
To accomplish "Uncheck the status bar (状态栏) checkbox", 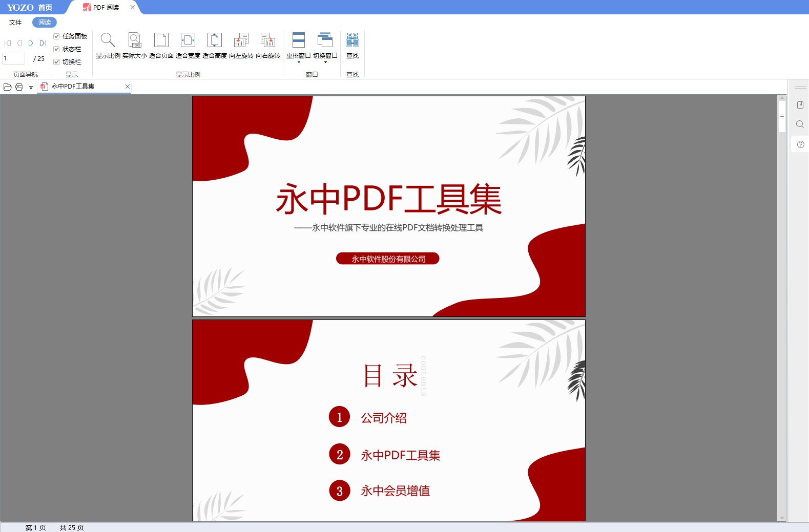I will coord(57,49).
